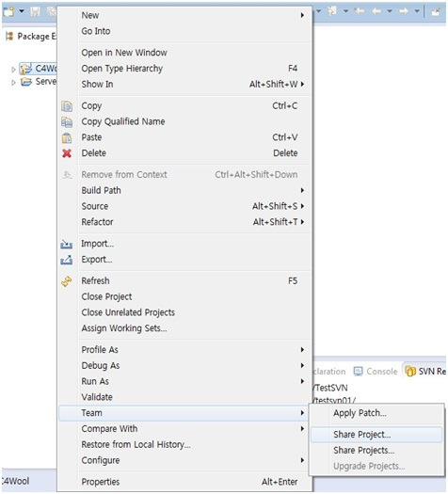
Task: Choose Close Project
Action: click(x=184, y=296)
